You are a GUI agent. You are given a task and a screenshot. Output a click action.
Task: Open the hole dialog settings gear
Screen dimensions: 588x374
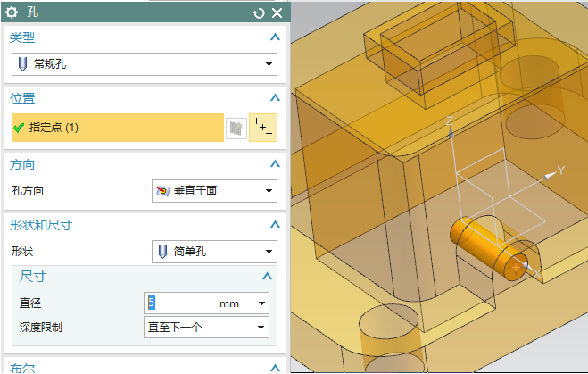12,12
